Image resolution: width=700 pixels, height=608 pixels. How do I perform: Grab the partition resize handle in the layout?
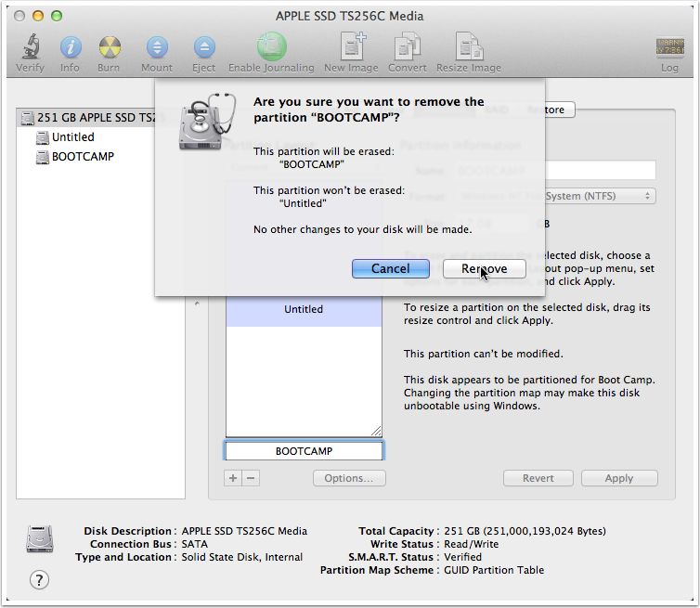click(376, 431)
